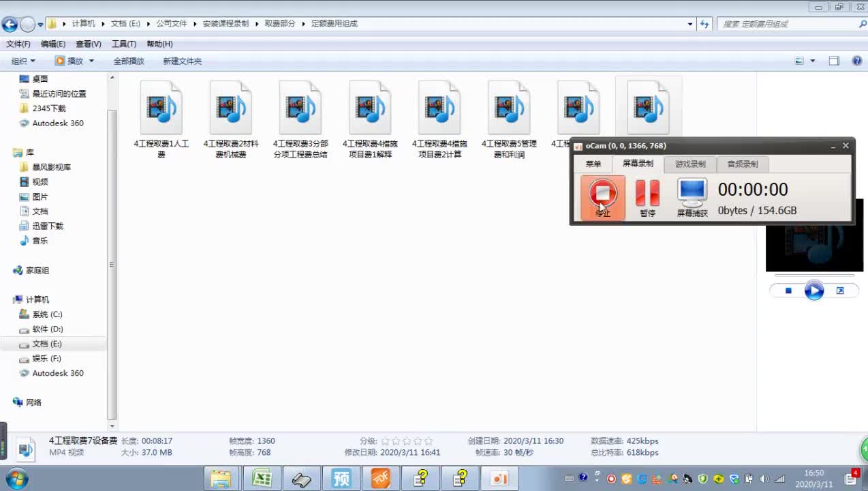This screenshot has width=868, height=491.
Task: Click the oCam stop recording button
Action: pos(603,198)
